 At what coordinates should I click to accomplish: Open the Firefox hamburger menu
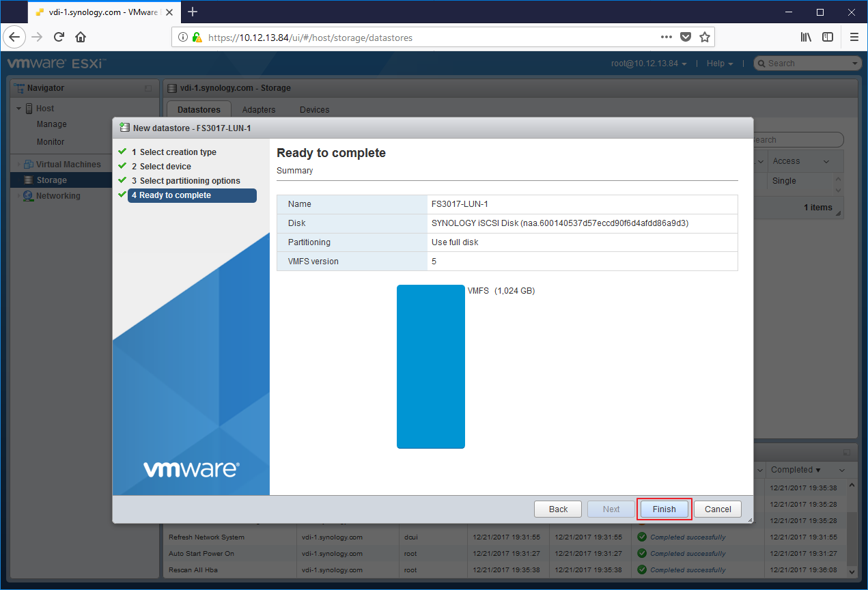coord(854,37)
